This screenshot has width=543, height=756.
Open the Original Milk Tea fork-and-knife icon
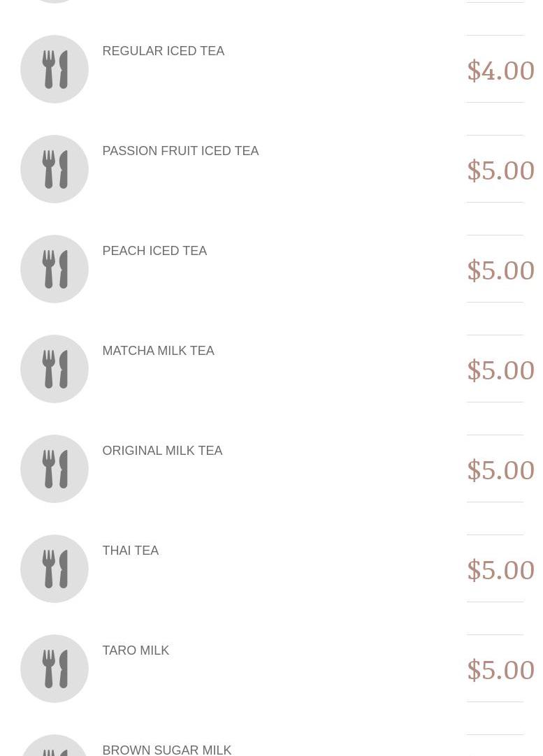[55, 469]
